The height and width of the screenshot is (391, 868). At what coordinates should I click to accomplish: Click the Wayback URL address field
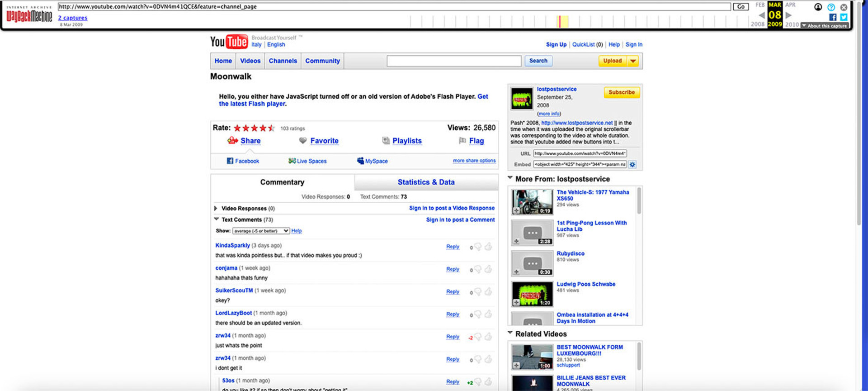[394, 7]
